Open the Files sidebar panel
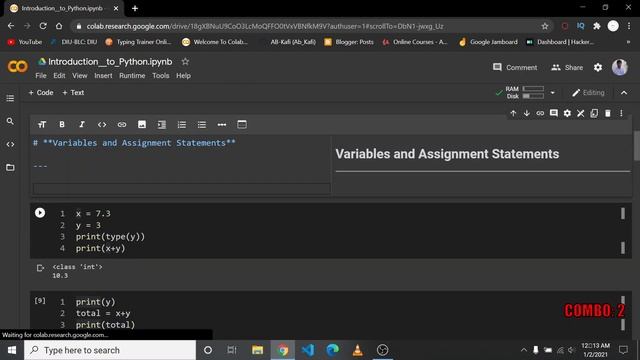Screen dimensions: 640x360 [x=10, y=167]
